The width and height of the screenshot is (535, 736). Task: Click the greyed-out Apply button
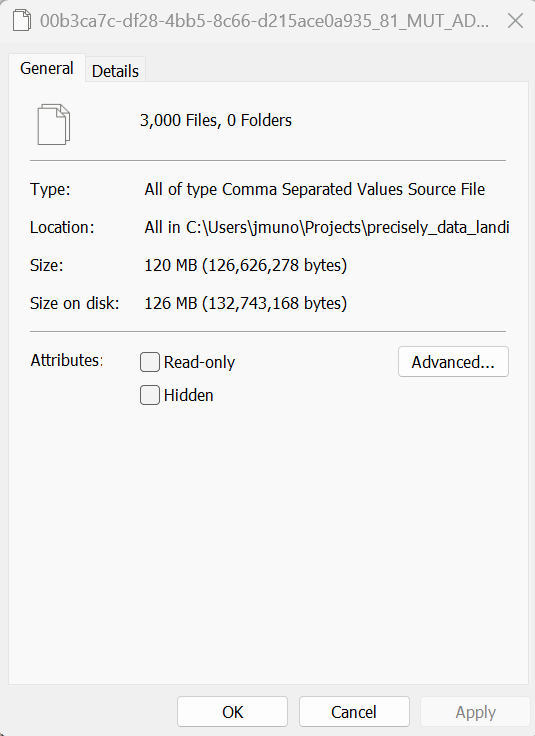[x=475, y=712]
